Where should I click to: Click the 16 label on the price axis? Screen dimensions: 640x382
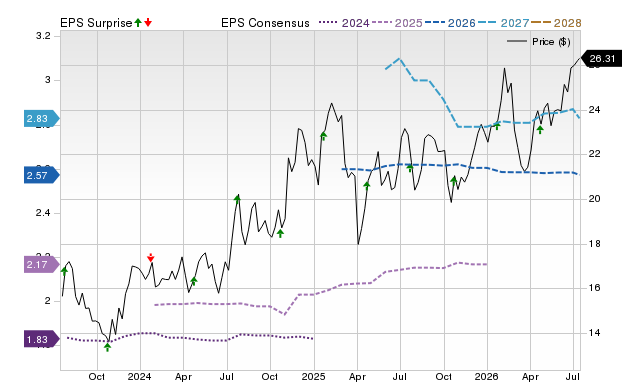click(x=594, y=288)
